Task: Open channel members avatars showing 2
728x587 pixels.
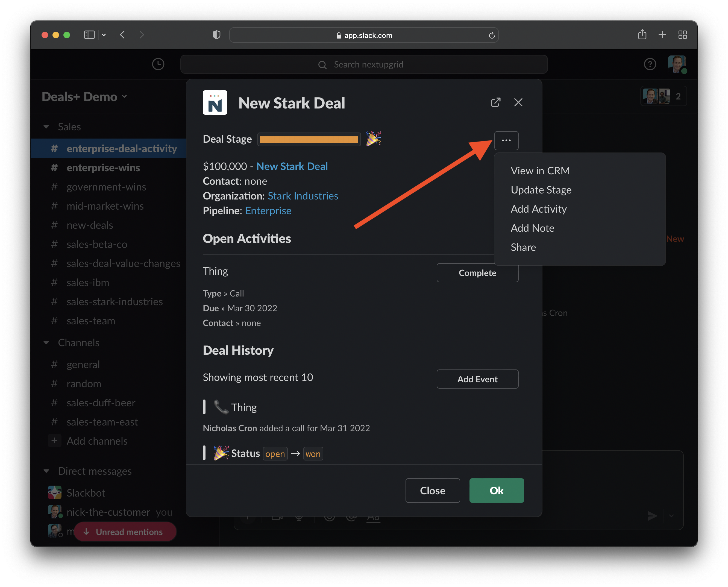Action: click(664, 96)
